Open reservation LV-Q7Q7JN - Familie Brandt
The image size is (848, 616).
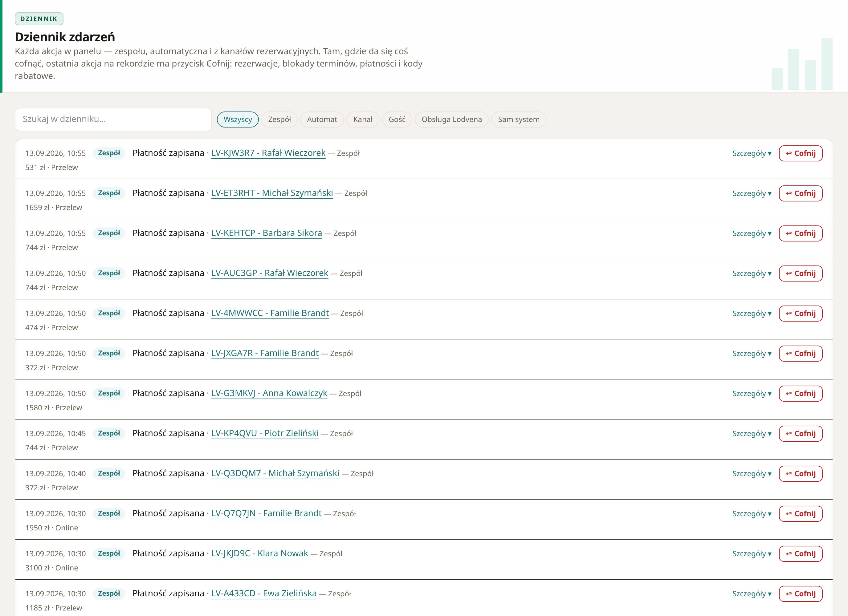click(x=266, y=513)
